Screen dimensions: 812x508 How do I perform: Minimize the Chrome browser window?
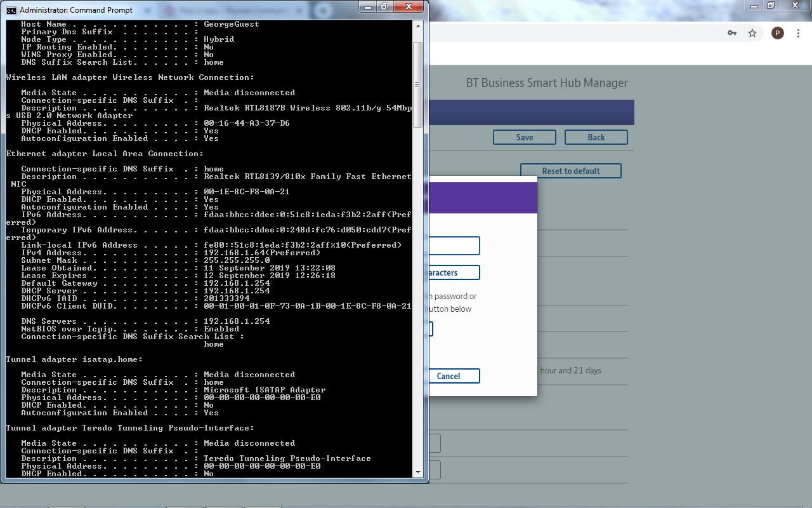tap(753, 5)
